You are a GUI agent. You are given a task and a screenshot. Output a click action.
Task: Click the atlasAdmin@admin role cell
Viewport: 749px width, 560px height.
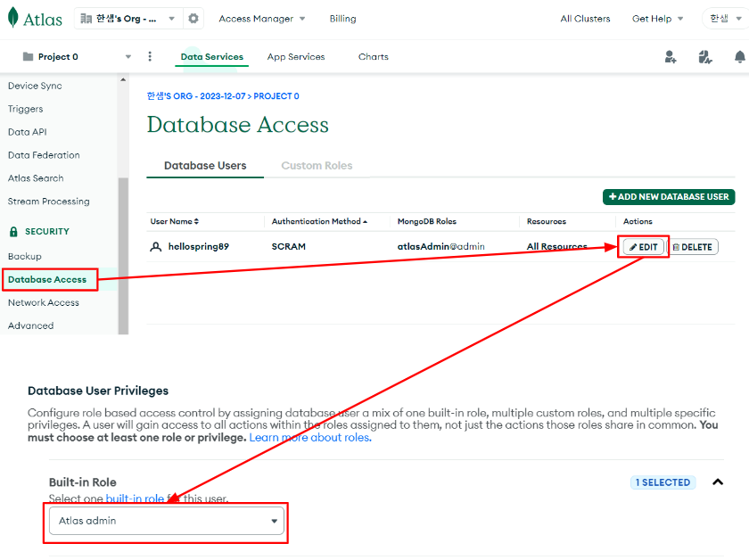click(x=440, y=246)
